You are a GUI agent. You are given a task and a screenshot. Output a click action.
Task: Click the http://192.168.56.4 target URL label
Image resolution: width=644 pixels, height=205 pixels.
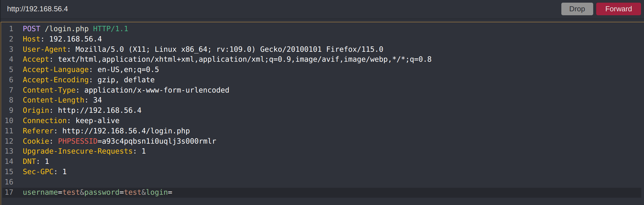tap(38, 9)
